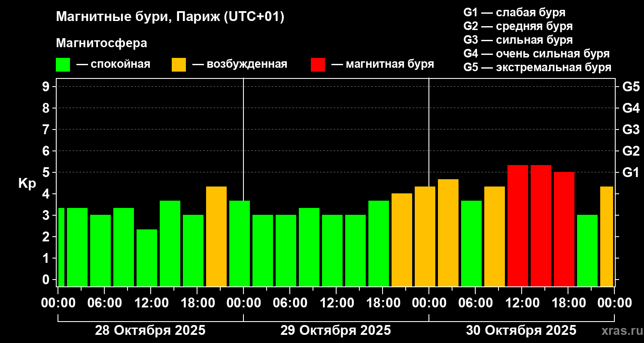Click the G3 label on the right axis
Image resolution: width=644 pixels, height=343 pixels.
pos(631,129)
